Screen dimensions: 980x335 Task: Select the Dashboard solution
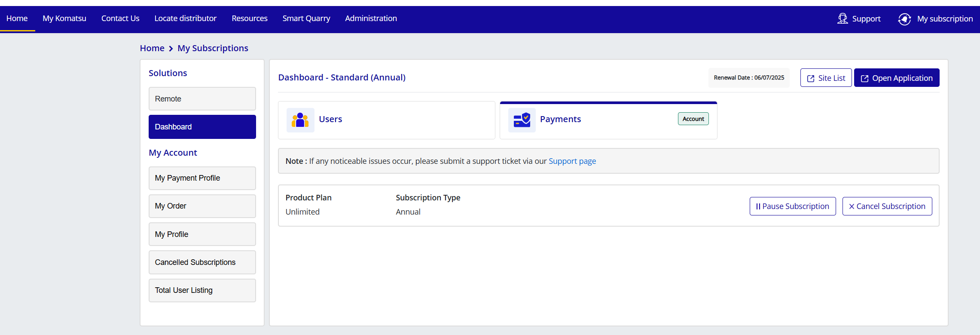tap(202, 127)
